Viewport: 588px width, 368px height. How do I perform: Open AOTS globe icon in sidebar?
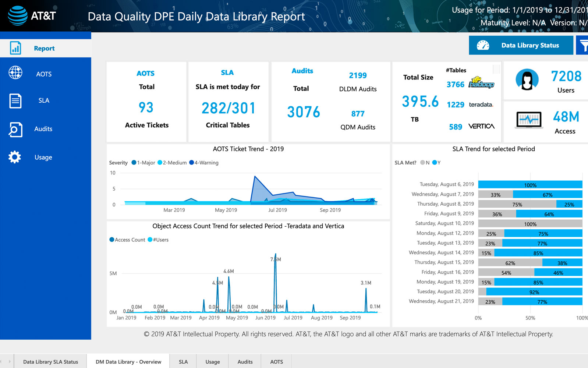[x=15, y=72]
